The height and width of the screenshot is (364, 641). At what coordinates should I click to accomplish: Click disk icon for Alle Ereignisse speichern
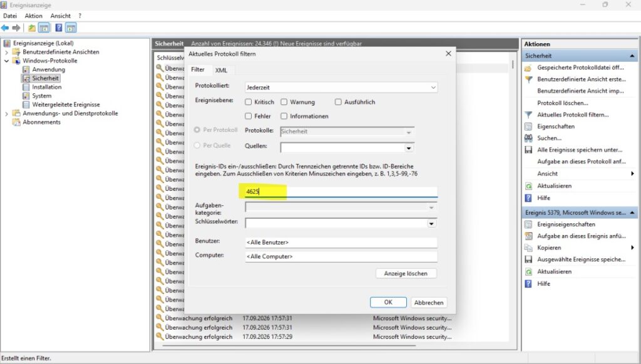528,150
